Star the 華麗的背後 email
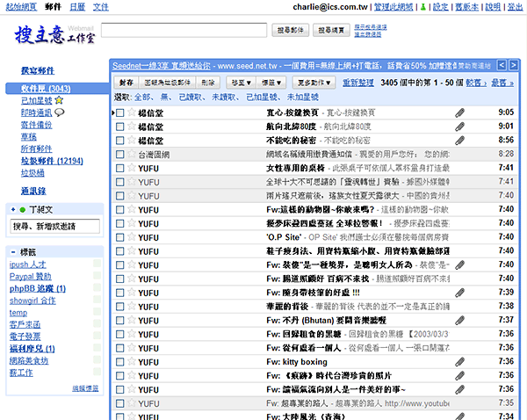Image resolution: width=527 pixels, height=420 pixels. pyautogui.click(x=132, y=306)
